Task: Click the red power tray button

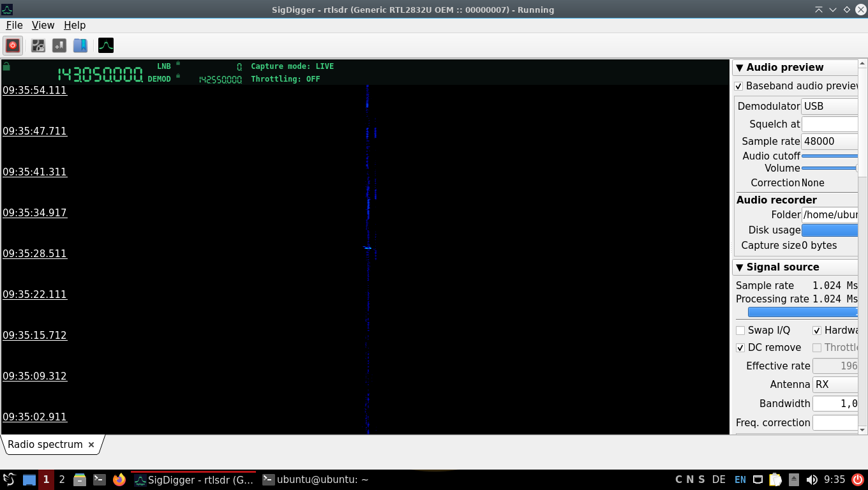Action: (857, 480)
